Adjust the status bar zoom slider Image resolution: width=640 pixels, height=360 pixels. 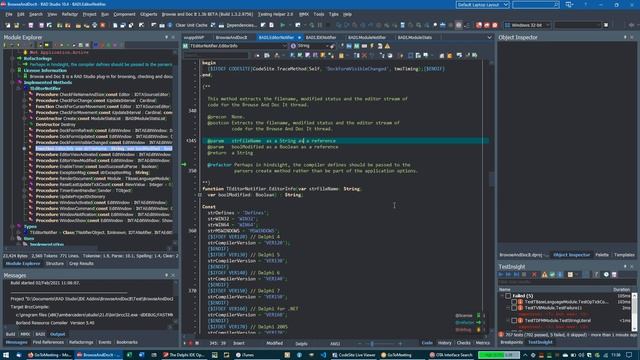pyautogui.click(x=372, y=344)
